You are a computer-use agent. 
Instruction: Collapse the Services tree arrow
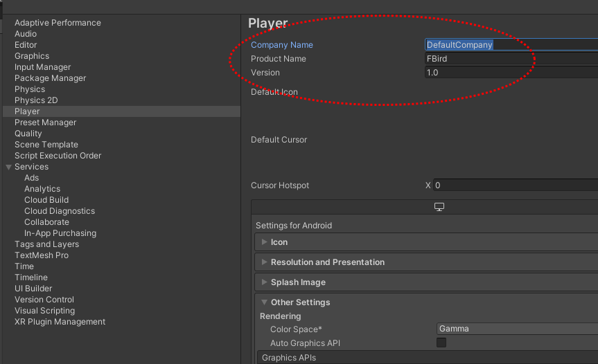pyautogui.click(x=8, y=167)
